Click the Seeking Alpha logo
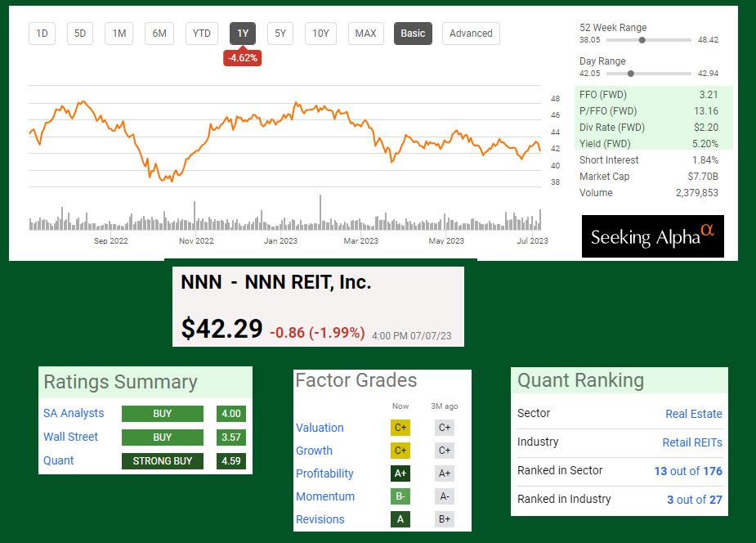Image resolution: width=756 pixels, height=543 pixels. point(652,237)
